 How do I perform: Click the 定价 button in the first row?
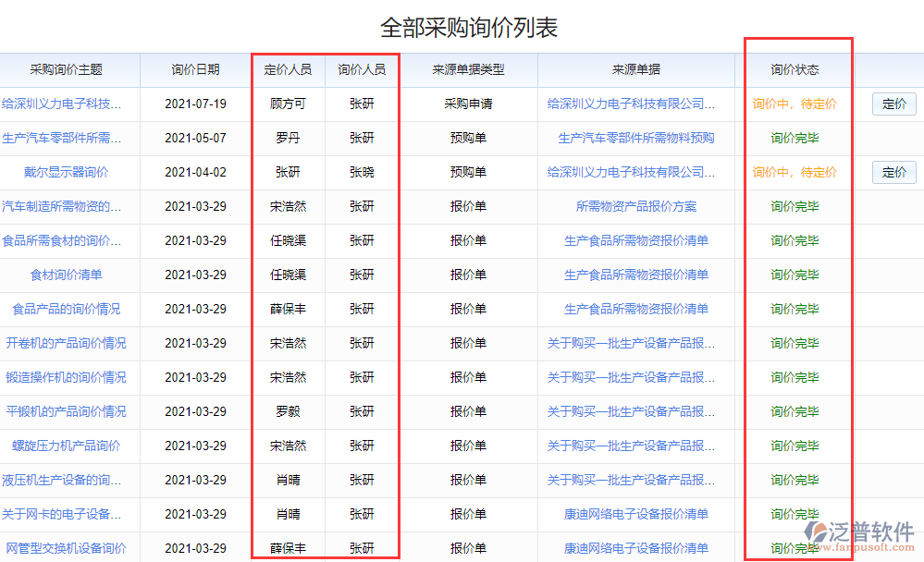[893, 104]
